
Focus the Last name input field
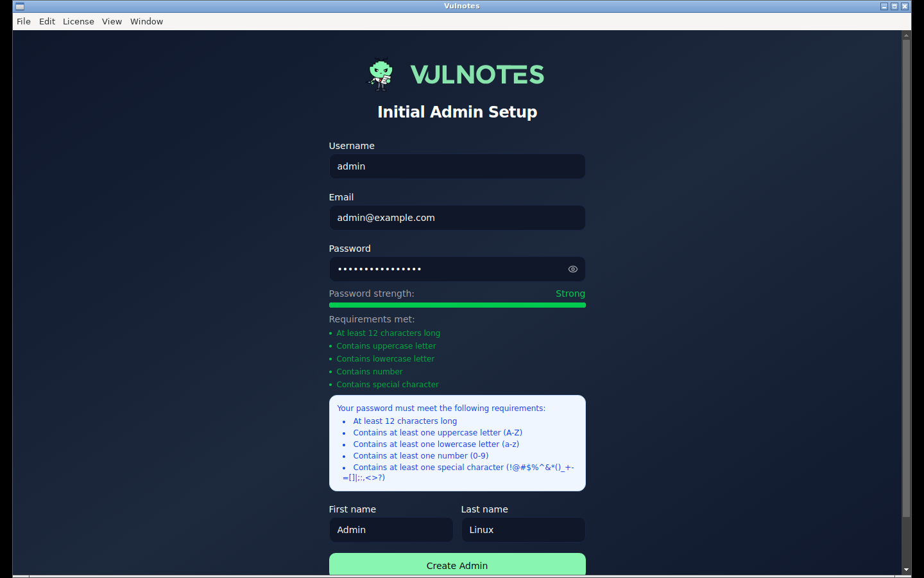click(x=524, y=530)
